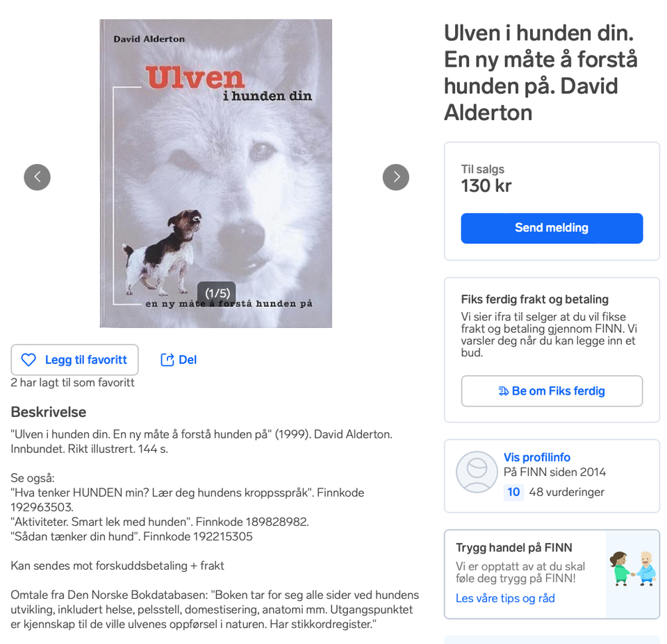Advance to the next book photo
Screen dimensions: 667x644
395,177
